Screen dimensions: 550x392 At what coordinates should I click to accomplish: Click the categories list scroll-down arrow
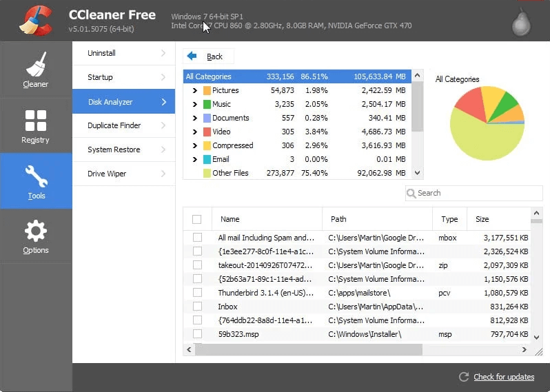pos(417,172)
